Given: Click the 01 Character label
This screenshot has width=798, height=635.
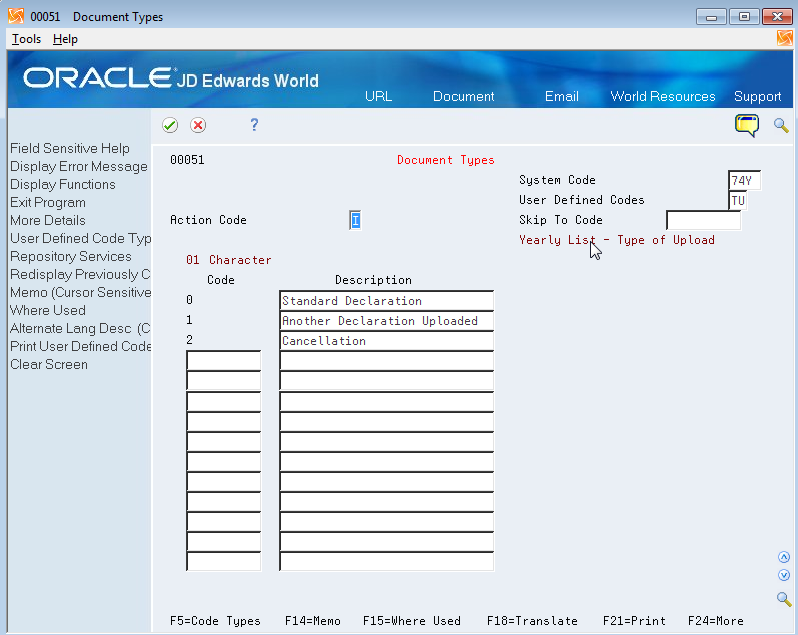Looking at the screenshot, I should click(x=229, y=260).
